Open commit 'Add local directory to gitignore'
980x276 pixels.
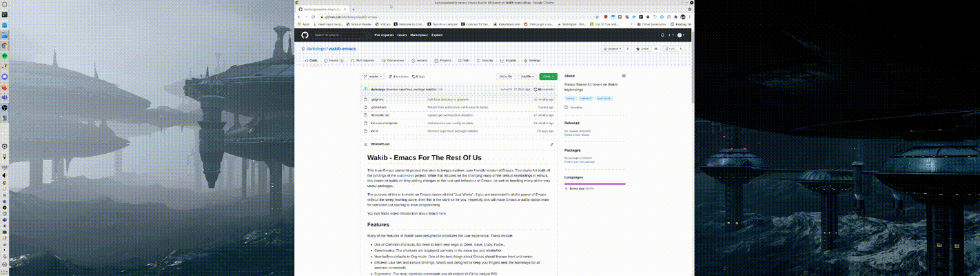448,99
